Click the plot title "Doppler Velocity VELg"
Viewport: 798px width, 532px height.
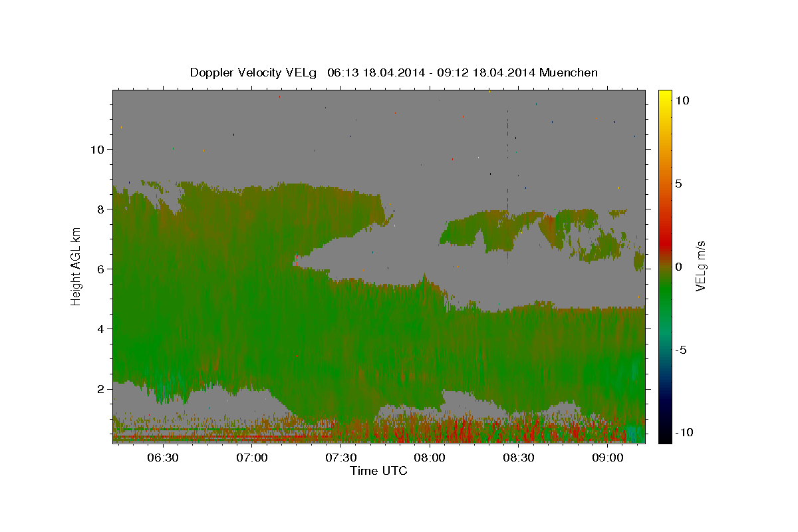point(254,72)
